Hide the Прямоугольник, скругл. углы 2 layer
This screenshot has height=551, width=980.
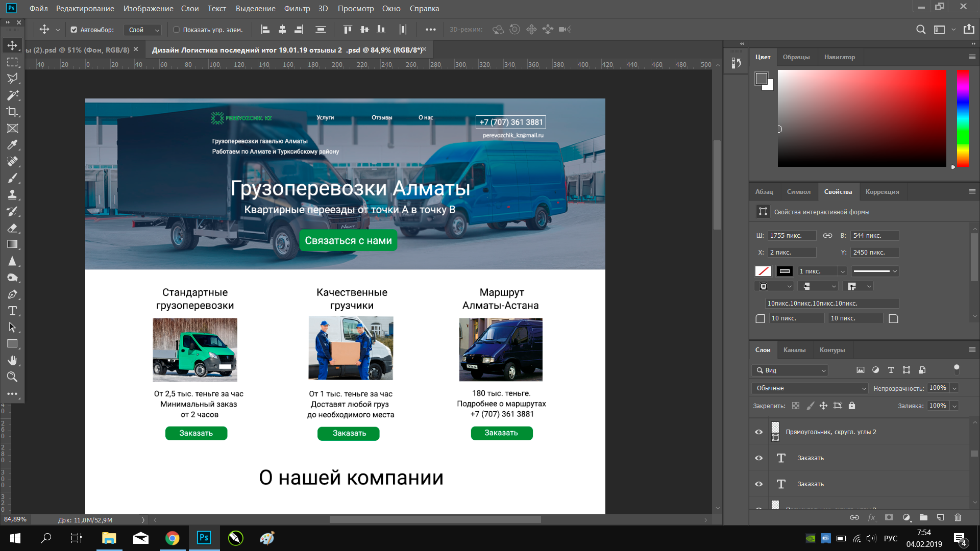pos(759,432)
